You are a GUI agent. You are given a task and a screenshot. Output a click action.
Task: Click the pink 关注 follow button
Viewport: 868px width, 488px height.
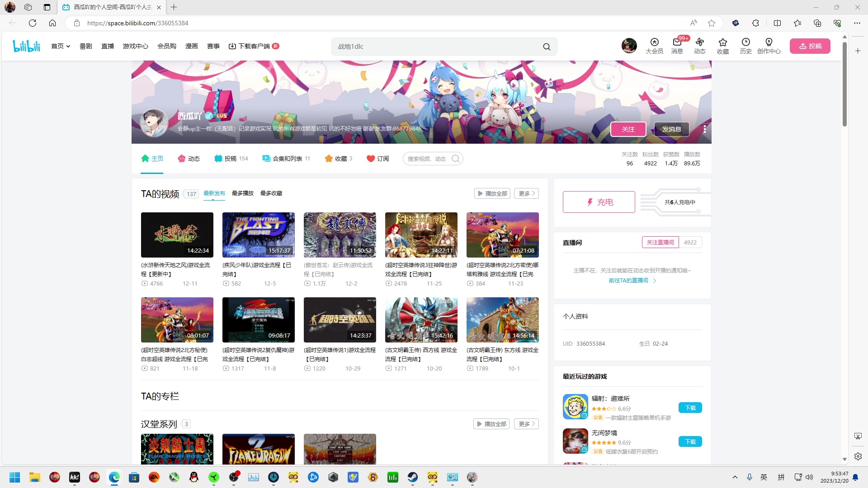pyautogui.click(x=628, y=129)
